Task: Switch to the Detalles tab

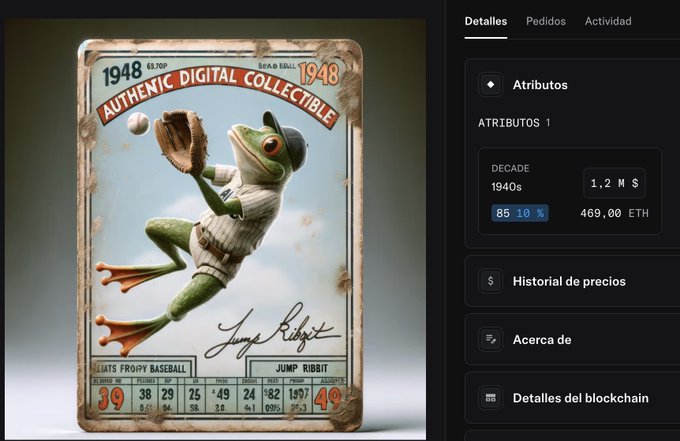Action: (x=485, y=21)
